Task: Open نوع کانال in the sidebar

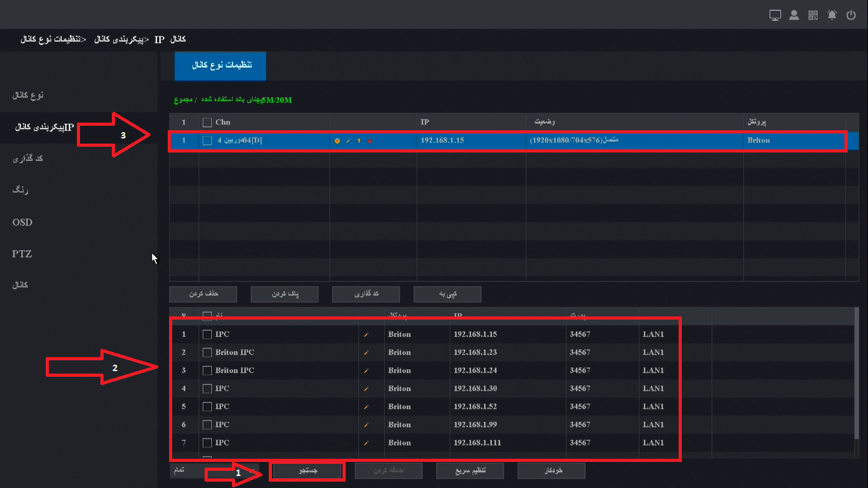Action: coord(28,95)
